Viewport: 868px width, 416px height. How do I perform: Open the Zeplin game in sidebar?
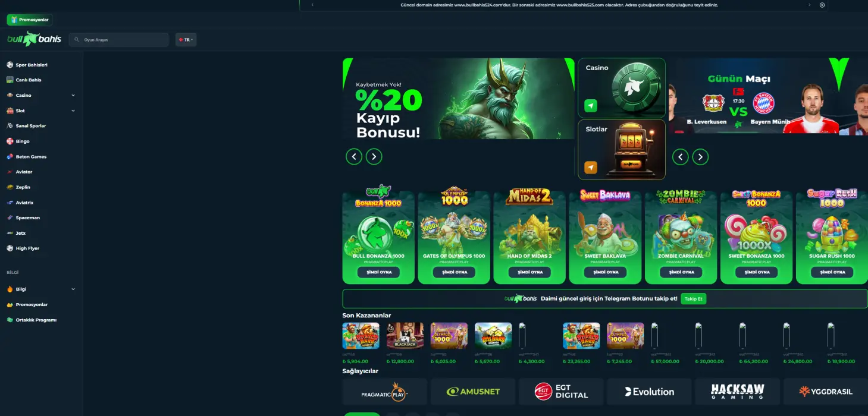pyautogui.click(x=23, y=187)
